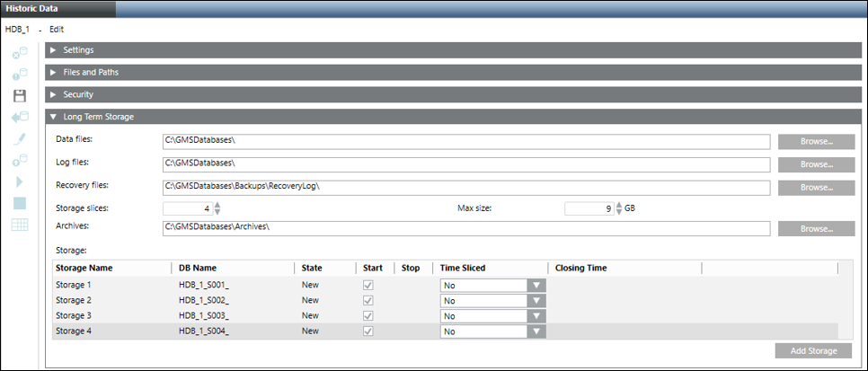Click the second database icon from top in sidebar
Screen dimensions: 868x371
click(x=19, y=75)
